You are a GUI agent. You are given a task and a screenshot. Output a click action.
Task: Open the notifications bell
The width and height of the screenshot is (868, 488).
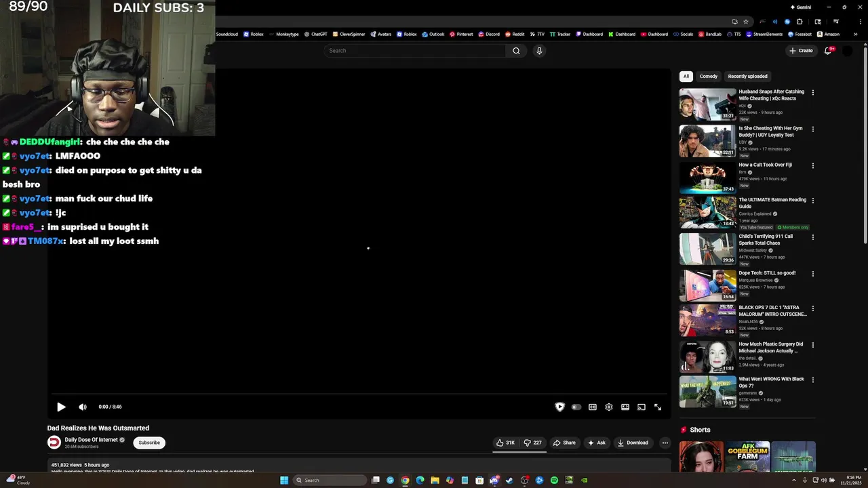click(x=828, y=51)
